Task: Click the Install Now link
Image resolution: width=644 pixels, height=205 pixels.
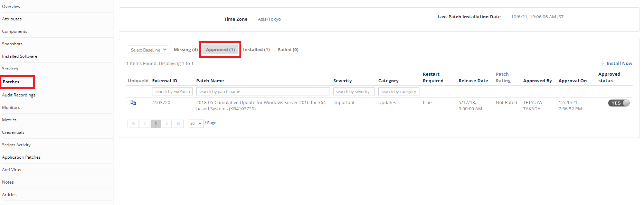Action: (x=619, y=64)
